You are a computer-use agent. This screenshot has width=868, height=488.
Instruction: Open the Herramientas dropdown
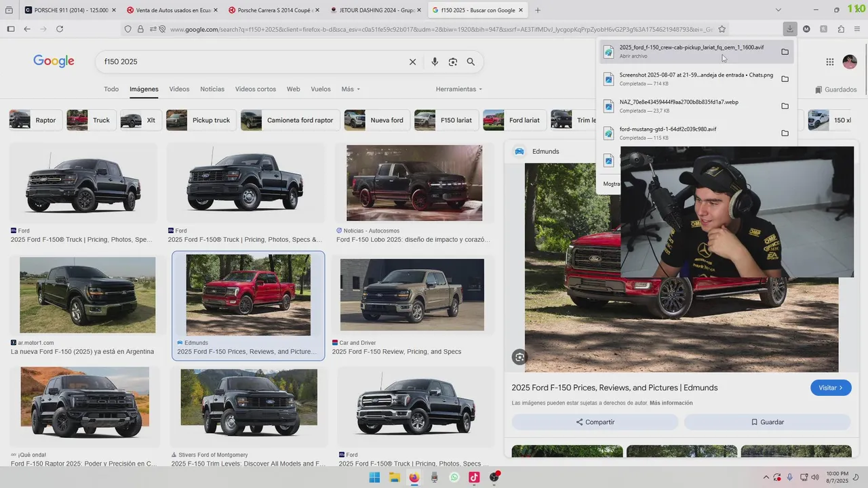459,89
